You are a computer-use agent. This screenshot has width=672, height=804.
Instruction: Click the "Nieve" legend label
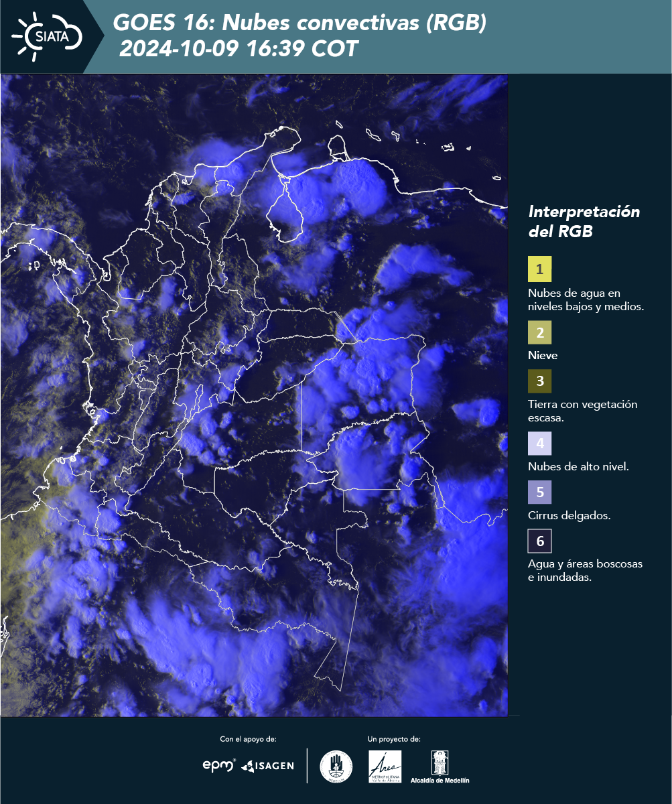tap(543, 355)
